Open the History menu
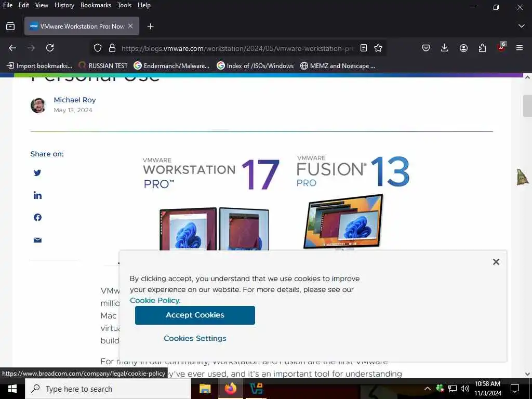 click(64, 5)
